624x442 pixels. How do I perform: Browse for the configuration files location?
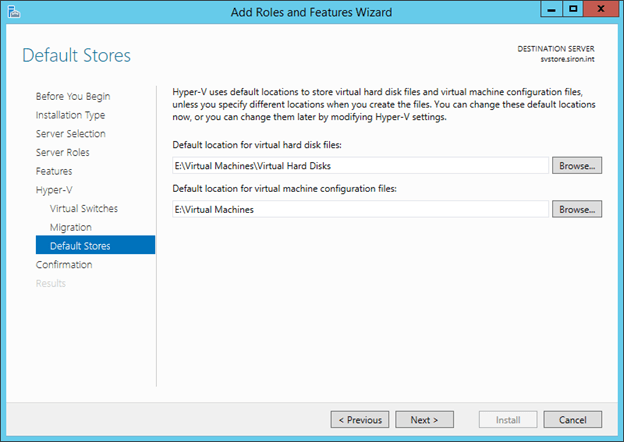pyautogui.click(x=577, y=210)
